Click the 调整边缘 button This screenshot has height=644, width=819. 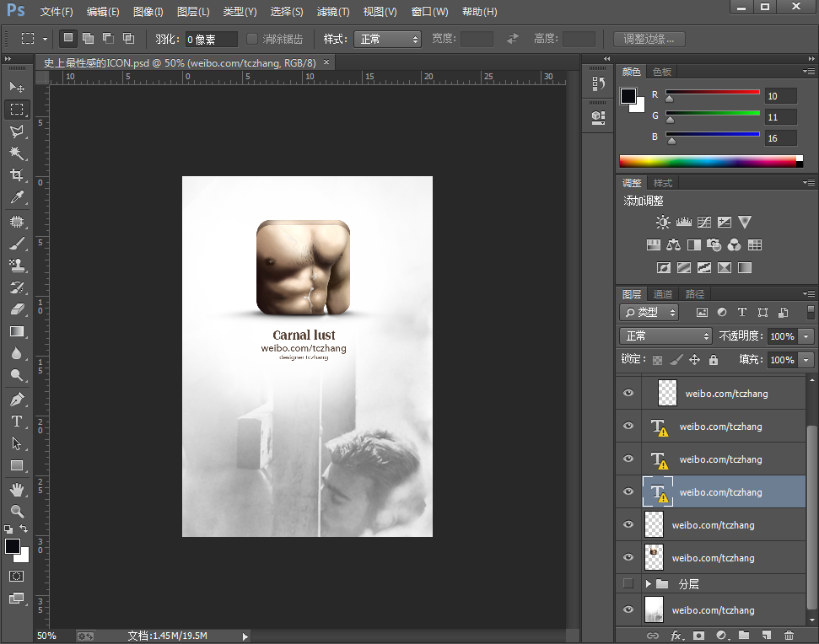pos(649,39)
